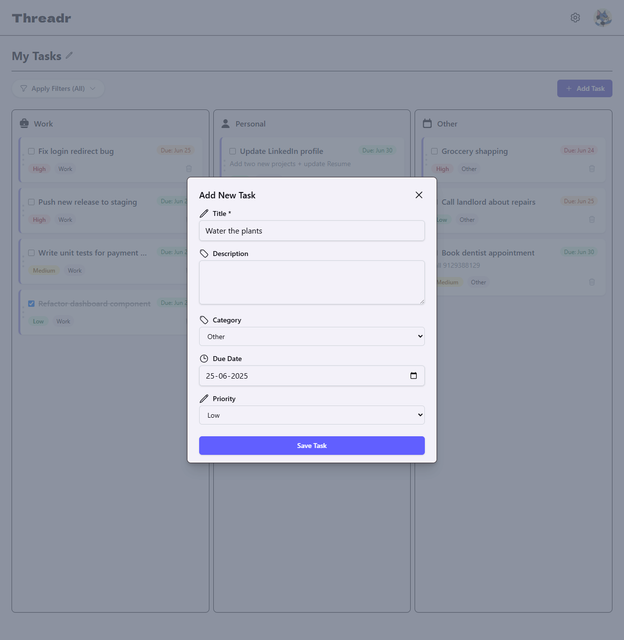Screen dimensions: 624x640
Task: Close the Add New Task dialog
Action: click(419, 195)
